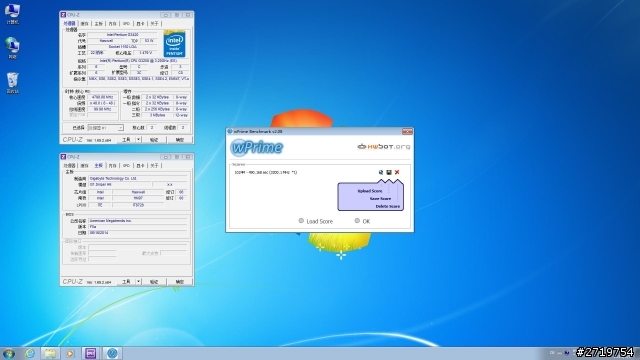Click the hwbot.org logo in wPrime
Screen dimensions: 640x360
click(x=384, y=147)
